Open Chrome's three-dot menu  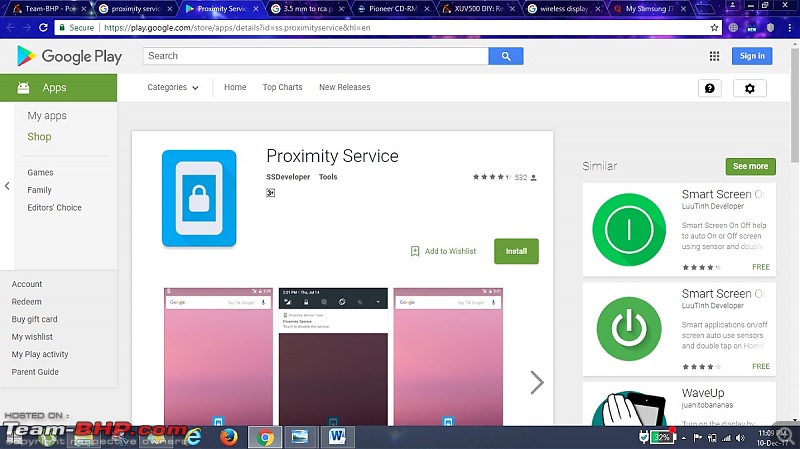tap(789, 28)
